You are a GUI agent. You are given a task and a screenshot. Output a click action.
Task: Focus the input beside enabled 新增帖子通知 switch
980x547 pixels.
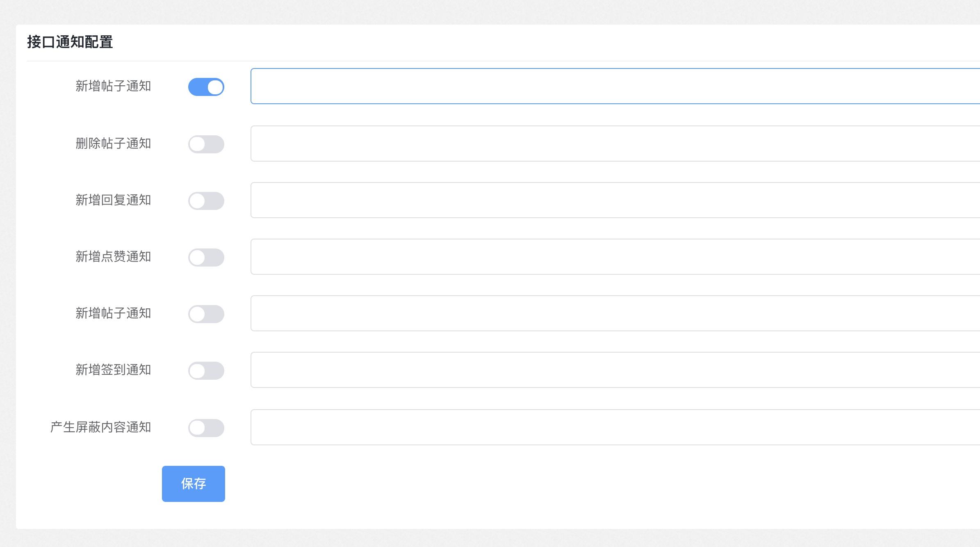click(x=615, y=86)
